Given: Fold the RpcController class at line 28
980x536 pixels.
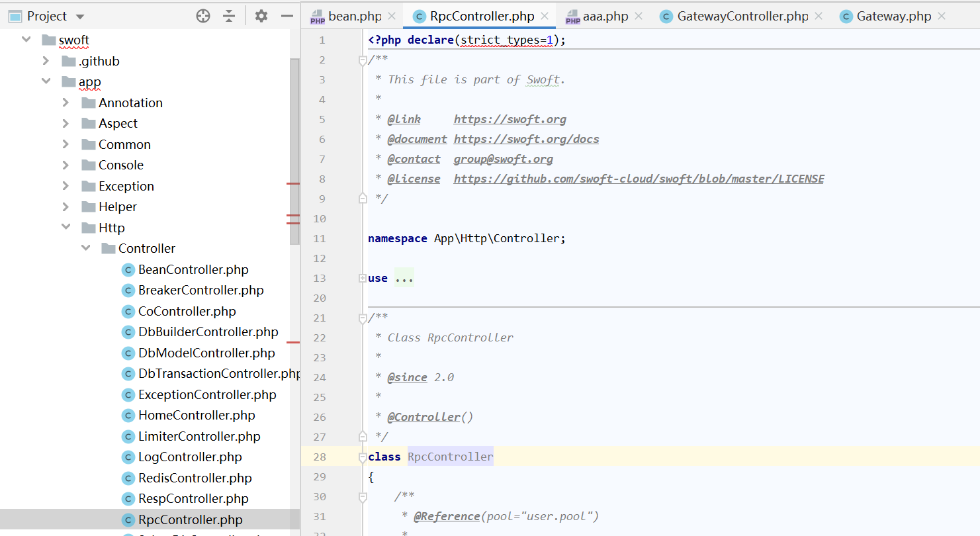Looking at the screenshot, I should [363, 457].
